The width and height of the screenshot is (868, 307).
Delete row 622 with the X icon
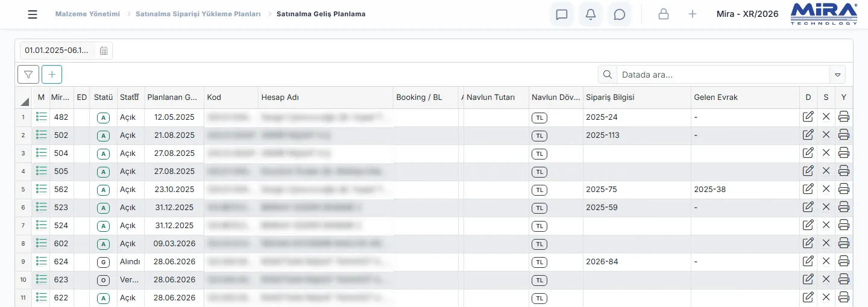coord(826,297)
